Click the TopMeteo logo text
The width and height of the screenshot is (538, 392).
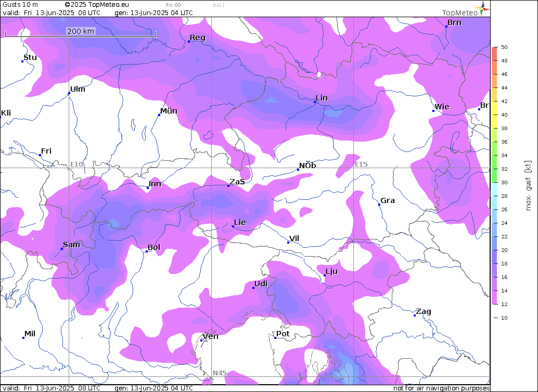(x=459, y=12)
